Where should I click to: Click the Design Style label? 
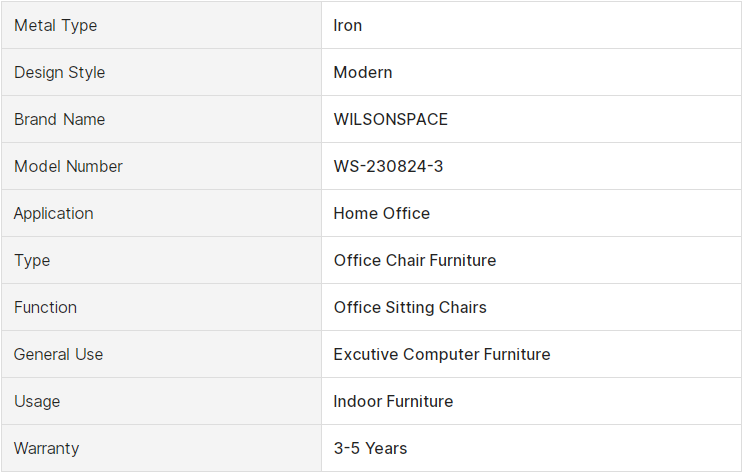pos(59,73)
